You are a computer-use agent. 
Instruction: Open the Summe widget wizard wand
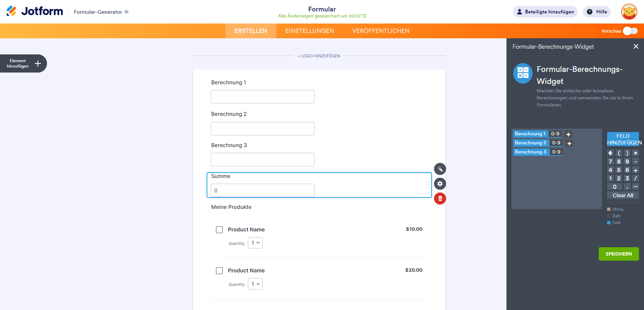pos(440,169)
